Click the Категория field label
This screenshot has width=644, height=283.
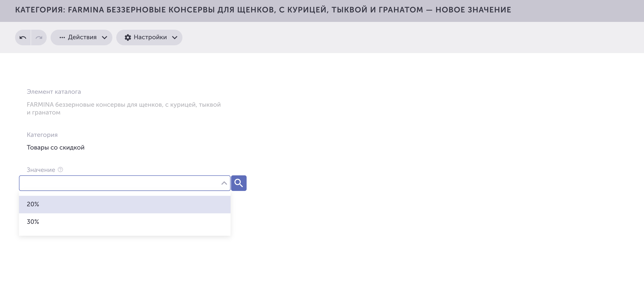click(42, 135)
